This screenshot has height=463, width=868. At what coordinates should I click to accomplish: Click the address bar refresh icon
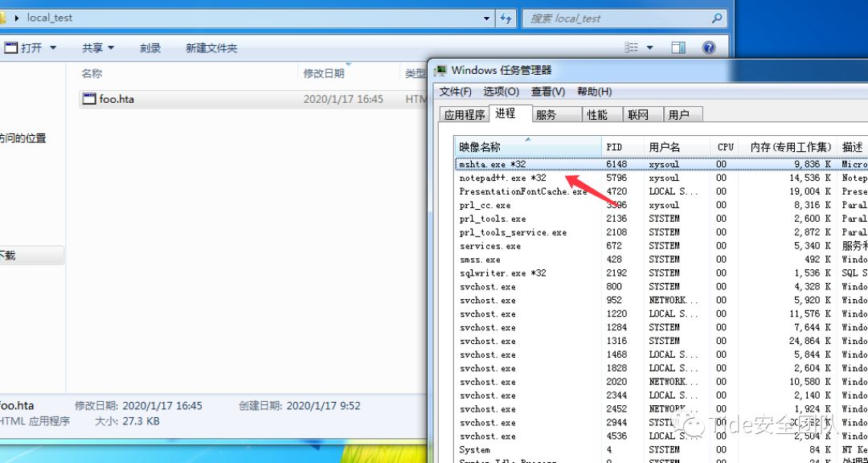click(505, 18)
